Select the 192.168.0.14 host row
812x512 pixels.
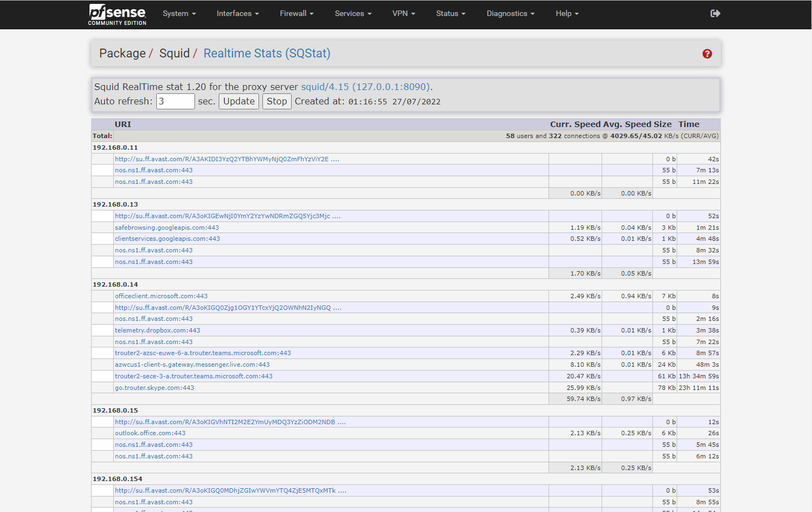405,284
